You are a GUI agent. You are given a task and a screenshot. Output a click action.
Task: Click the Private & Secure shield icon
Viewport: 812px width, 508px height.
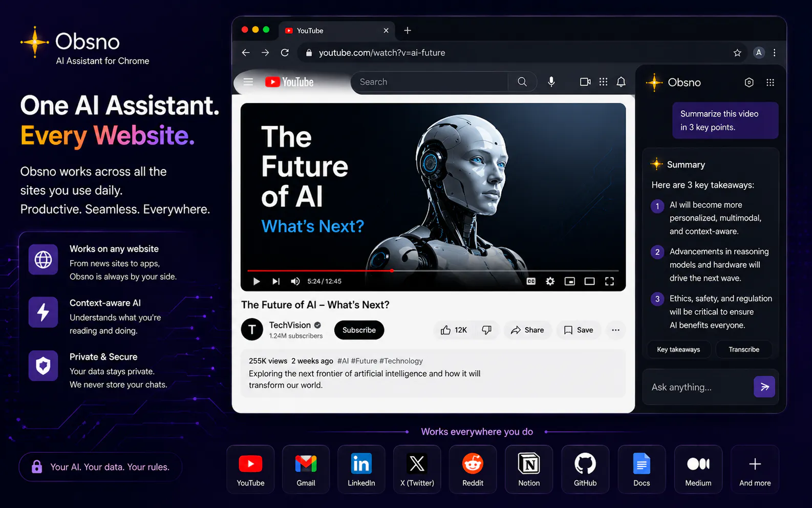[x=43, y=366]
